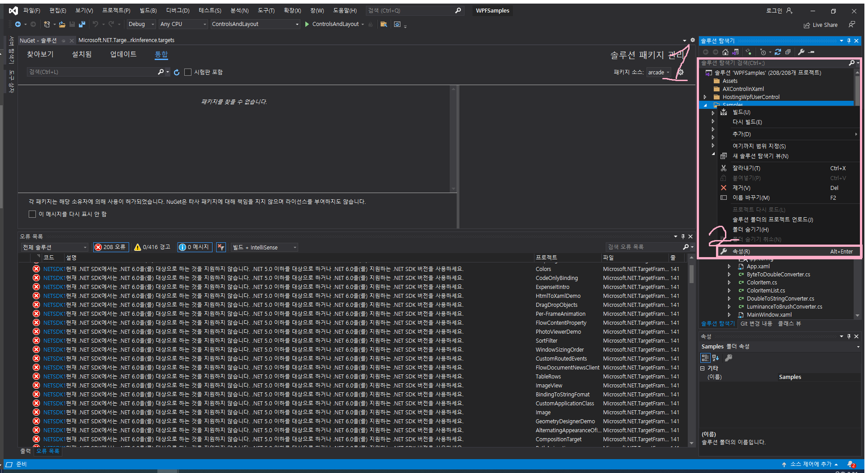
Task: Click the Save All toolbar icon
Action: [x=82, y=24]
